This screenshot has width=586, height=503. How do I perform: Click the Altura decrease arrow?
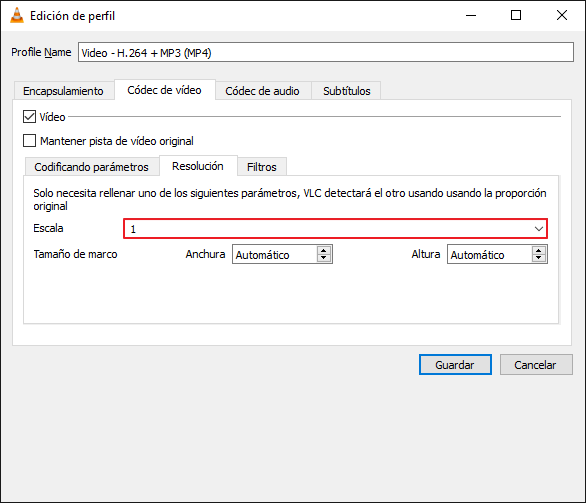tap(539, 258)
